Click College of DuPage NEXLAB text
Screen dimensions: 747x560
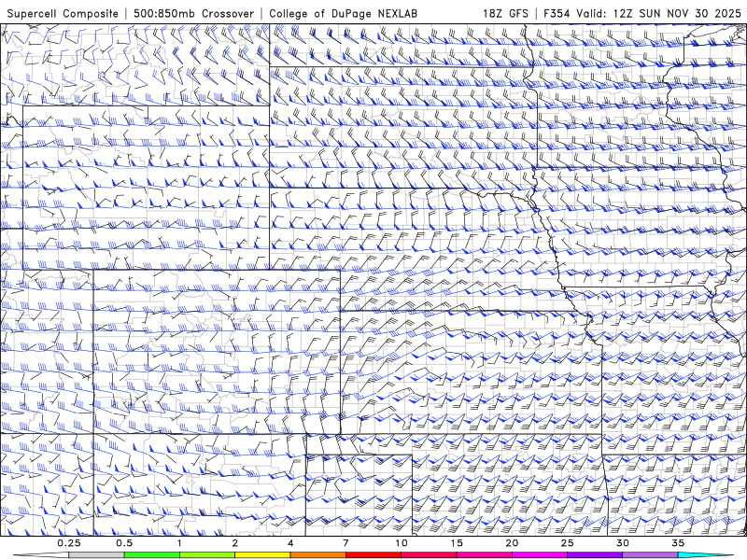pos(343,13)
